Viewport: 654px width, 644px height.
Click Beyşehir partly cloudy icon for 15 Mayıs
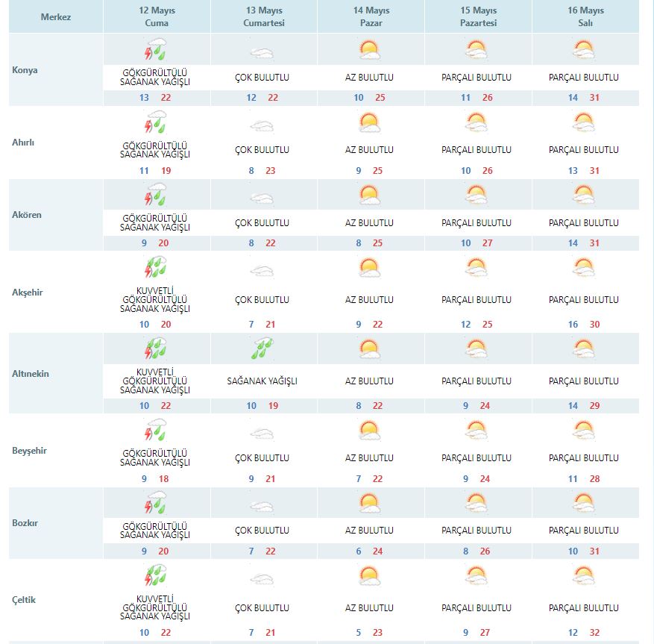tap(477, 431)
